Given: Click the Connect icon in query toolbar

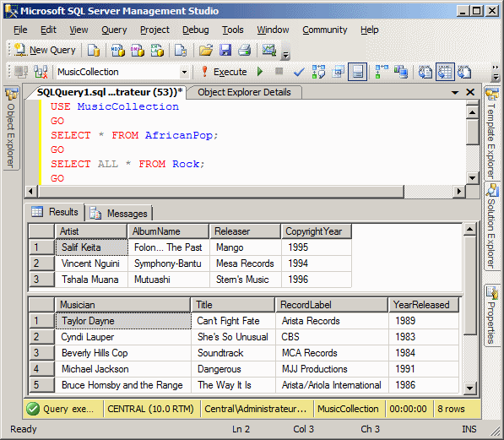Looking at the screenshot, I should [x=21, y=72].
